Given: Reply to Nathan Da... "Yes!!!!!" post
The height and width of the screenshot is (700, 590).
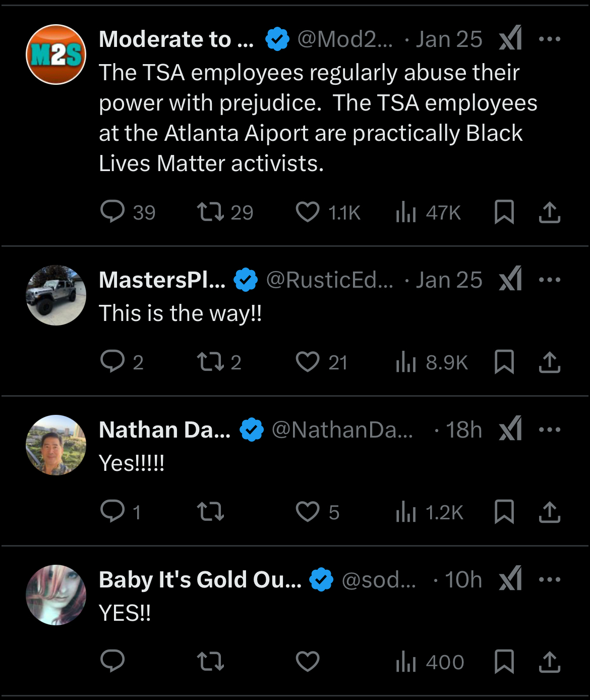Looking at the screenshot, I should pos(112,511).
